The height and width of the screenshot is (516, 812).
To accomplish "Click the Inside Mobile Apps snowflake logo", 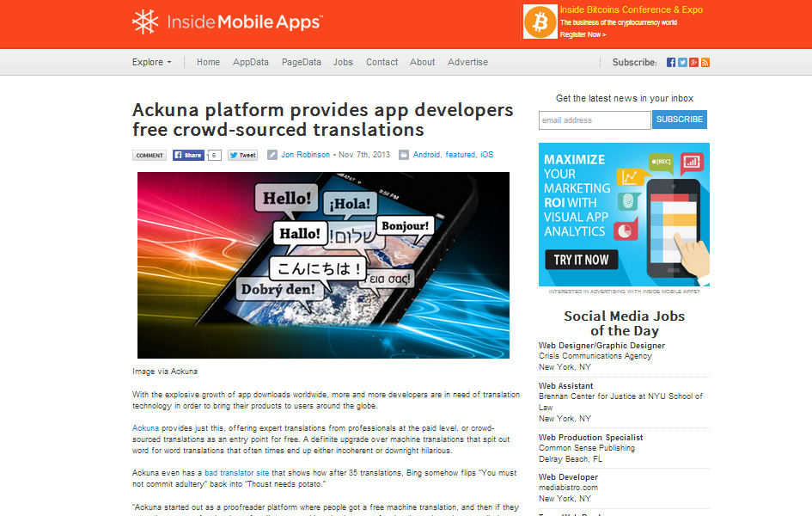I will click(x=145, y=22).
